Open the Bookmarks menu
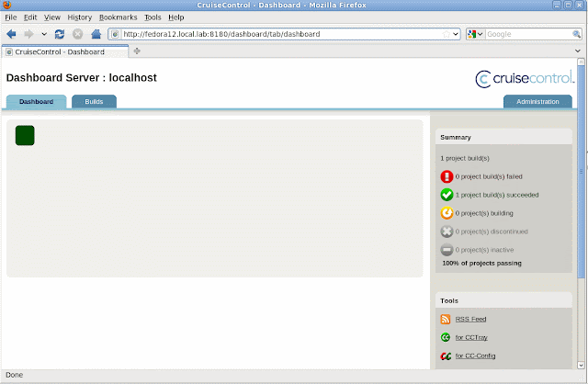588x384 pixels. point(119,17)
